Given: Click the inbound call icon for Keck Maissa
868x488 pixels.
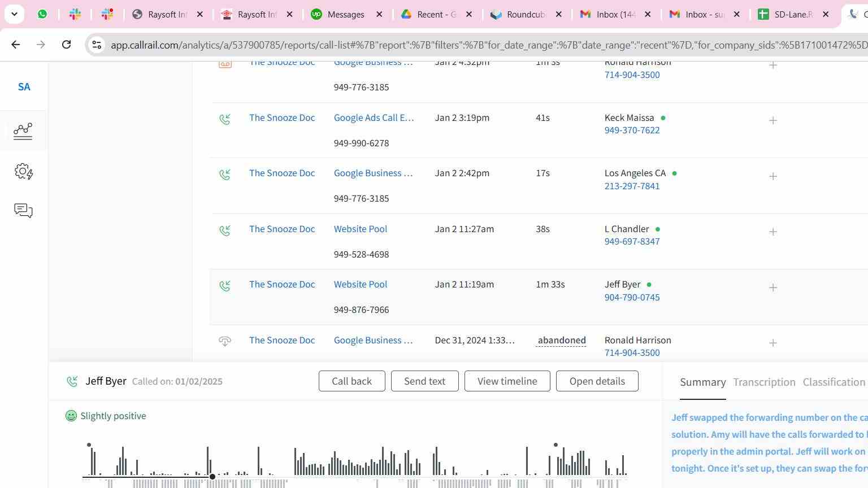Looking at the screenshot, I should [225, 119].
